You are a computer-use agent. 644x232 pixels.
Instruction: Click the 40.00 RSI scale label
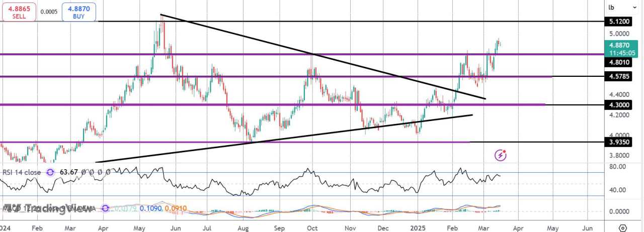617,190
